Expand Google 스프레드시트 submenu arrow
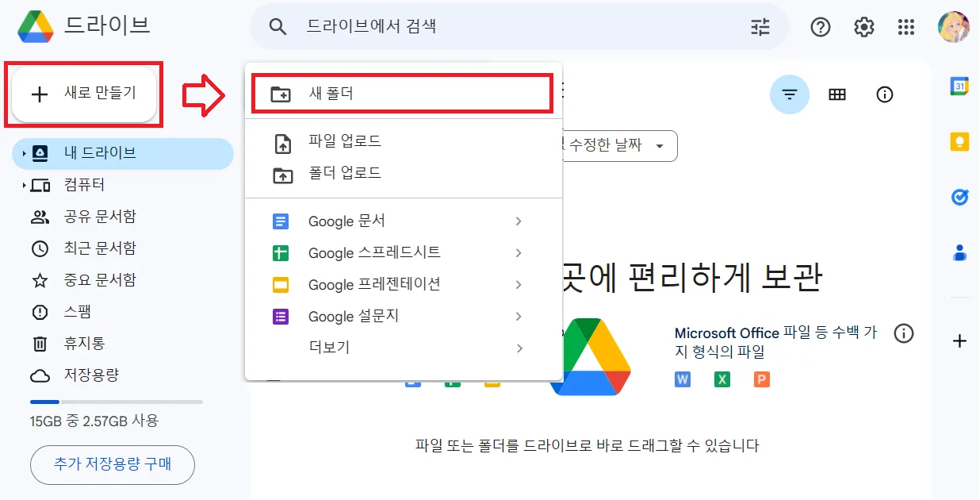980x500 pixels. pos(519,253)
